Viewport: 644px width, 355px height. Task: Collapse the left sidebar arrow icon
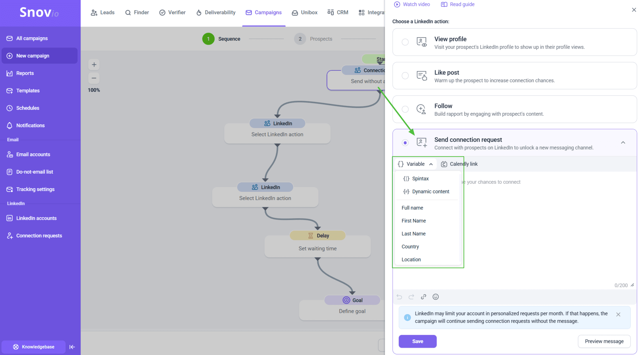click(72, 347)
